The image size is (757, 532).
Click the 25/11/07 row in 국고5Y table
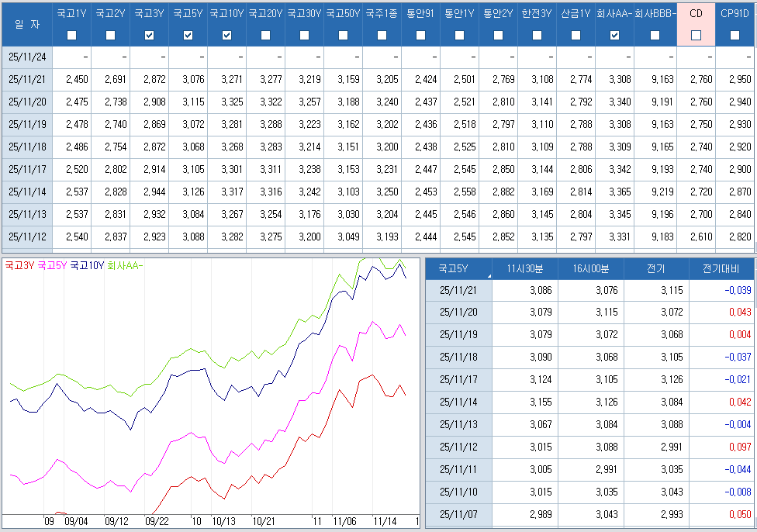point(458,515)
